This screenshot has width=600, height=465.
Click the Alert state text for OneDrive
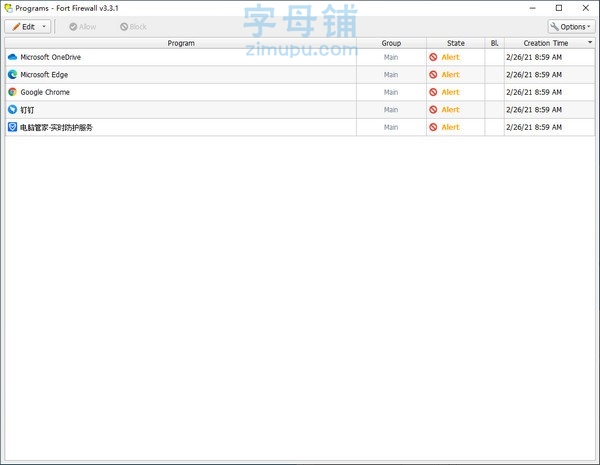tap(450, 57)
